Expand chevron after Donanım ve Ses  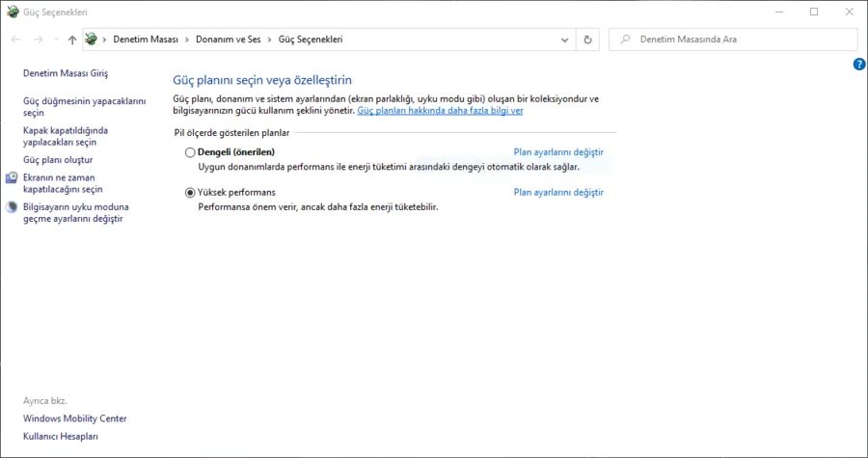coord(270,40)
